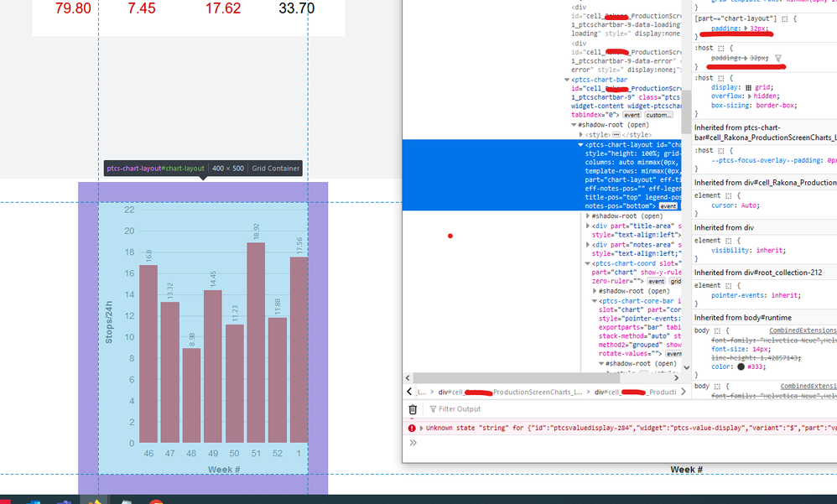Clear console output with trash icon

pyautogui.click(x=413, y=409)
